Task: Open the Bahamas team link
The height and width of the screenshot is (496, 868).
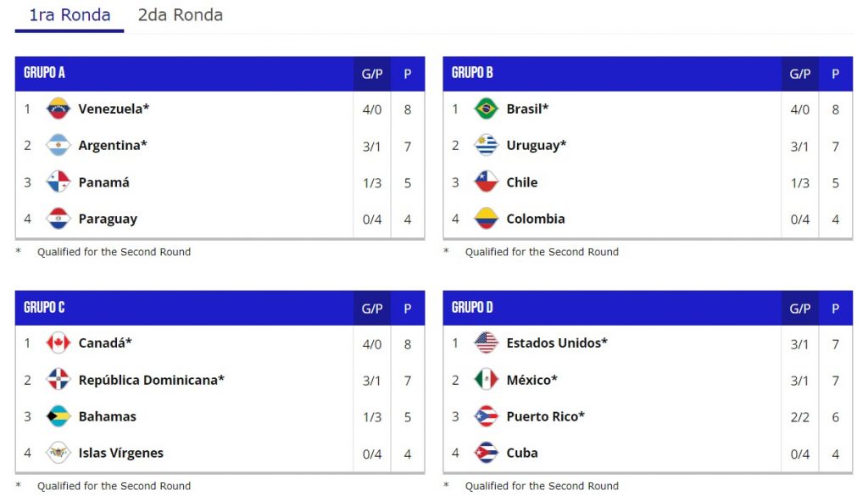Action: 107,416
